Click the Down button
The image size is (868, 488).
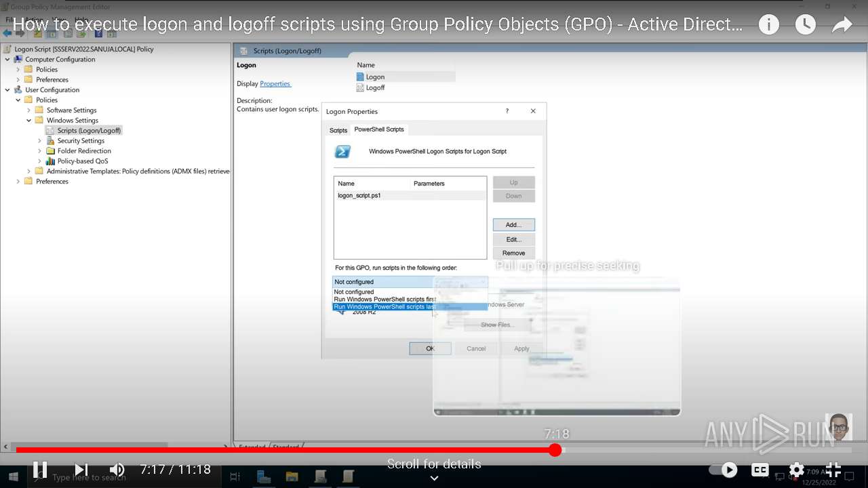[x=514, y=196]
